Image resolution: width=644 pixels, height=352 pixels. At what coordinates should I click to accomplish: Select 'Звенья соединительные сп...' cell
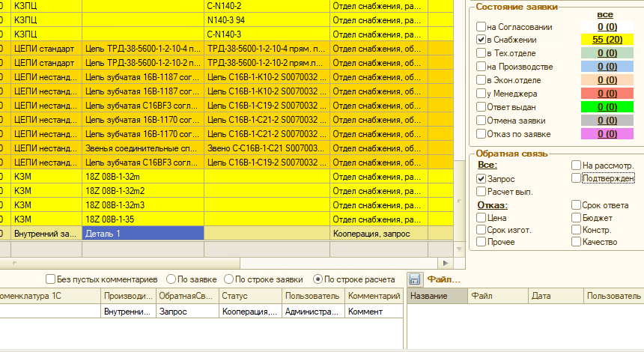(143, 148)
